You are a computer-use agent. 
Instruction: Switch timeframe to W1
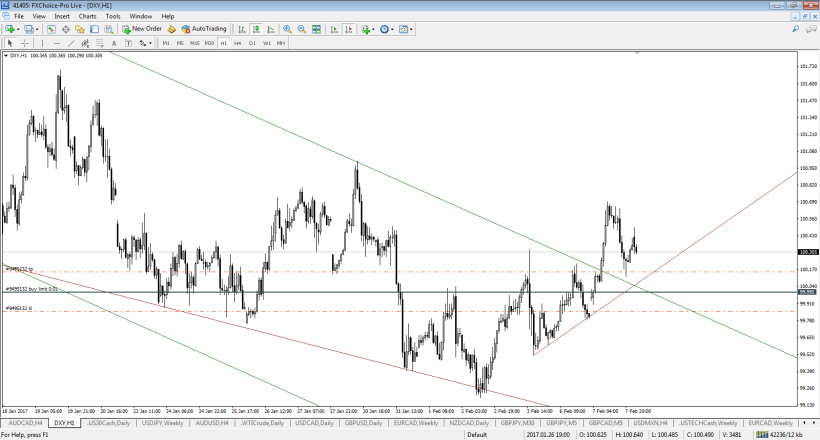267,43
